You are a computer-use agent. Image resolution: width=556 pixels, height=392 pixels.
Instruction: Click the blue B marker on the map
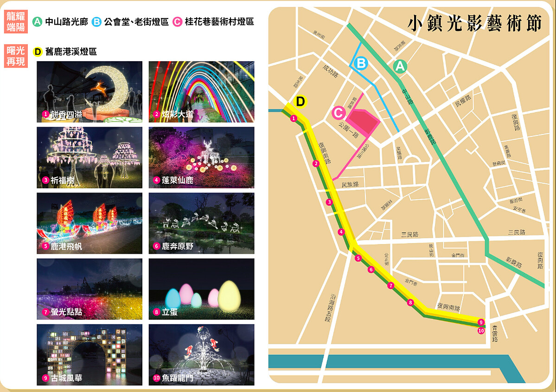pyautogui.click(x=361, y=63)
